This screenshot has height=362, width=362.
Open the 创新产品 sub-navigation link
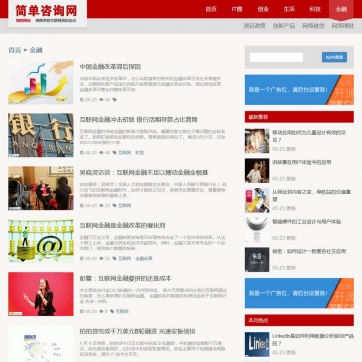click(x=284, y=26)
